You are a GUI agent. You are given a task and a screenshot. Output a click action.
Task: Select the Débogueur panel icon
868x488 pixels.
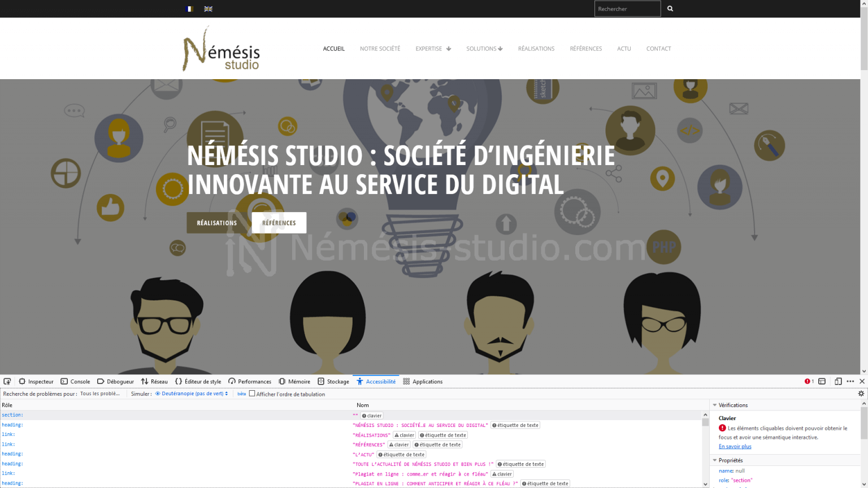point(99,381)
